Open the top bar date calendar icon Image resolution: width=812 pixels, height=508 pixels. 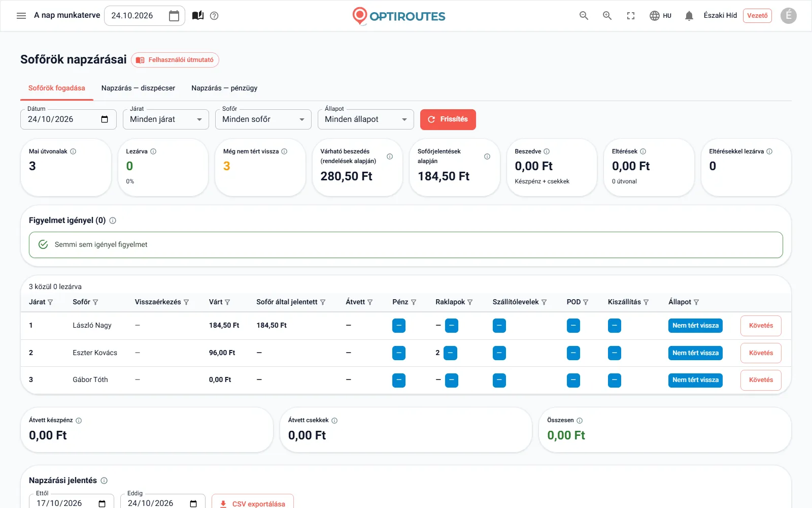tap(174, 16)
